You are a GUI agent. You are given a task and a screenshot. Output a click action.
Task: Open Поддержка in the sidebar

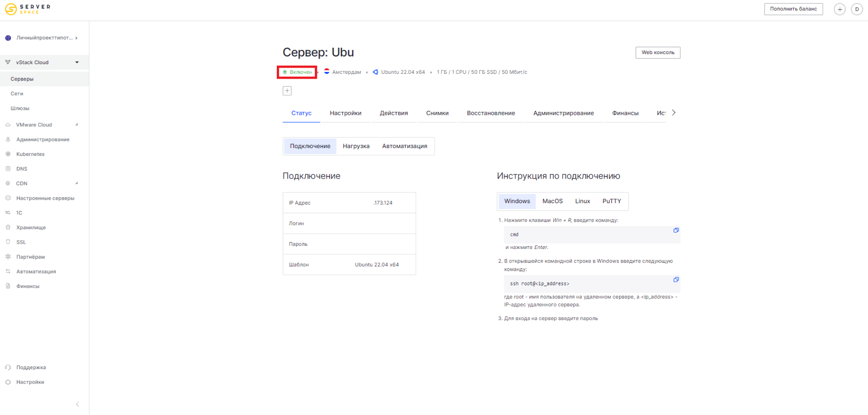(31, 368)
